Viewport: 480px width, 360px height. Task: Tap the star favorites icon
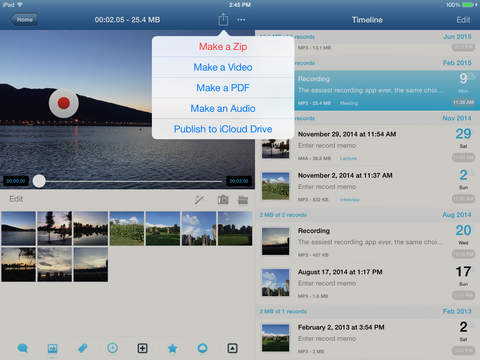pyautogui.click(x=172, y=348)
